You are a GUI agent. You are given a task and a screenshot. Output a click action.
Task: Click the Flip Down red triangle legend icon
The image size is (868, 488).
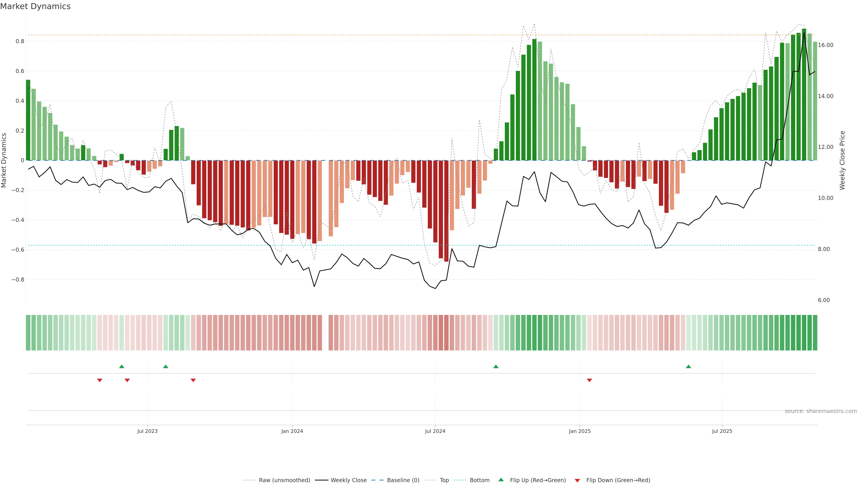pos(577,481)
